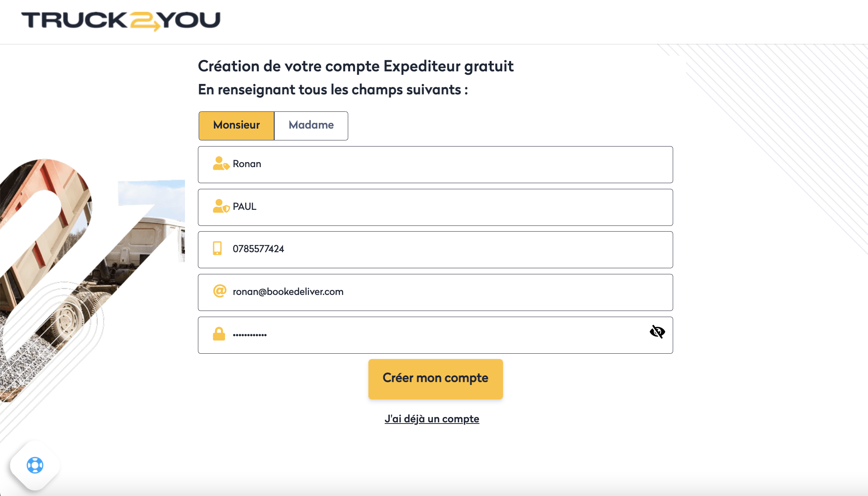Click the mobile phone icon

[217, 248]
